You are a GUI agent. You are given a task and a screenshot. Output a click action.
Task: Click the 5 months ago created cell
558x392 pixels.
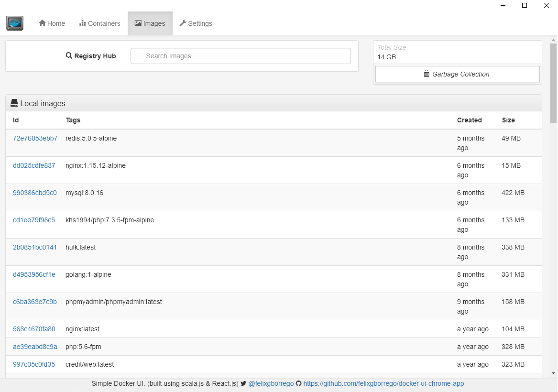click(x=470, y=143)
